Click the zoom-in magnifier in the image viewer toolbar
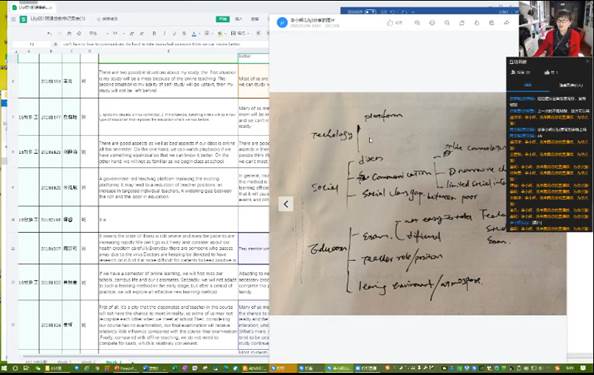Screen dimensions: 594x375 (417, 23)
